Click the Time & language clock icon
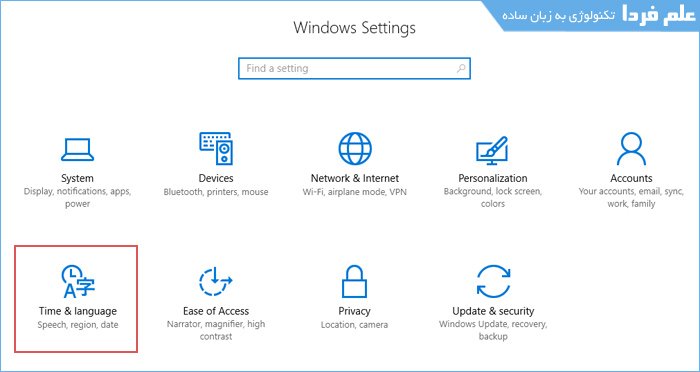Screen dimensions: 700x372 click(x=78, y=281)
